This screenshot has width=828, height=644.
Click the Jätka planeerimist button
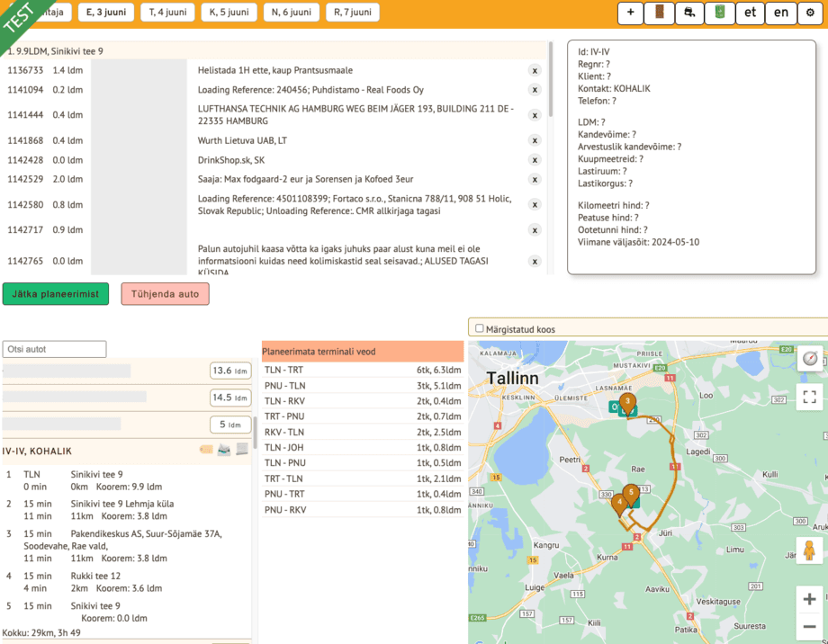tap(56, 294)
